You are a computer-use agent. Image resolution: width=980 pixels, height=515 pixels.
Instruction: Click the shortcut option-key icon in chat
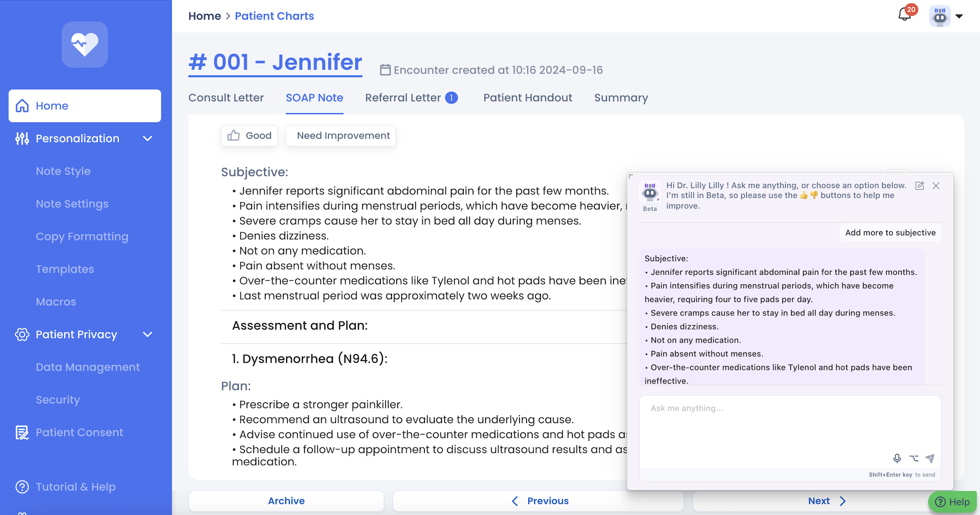click(x=914, y=458)
